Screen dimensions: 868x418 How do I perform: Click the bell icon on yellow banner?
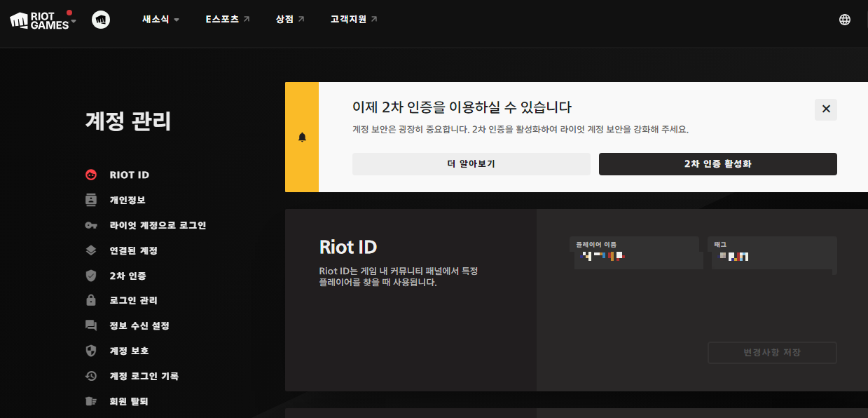tap(302, 137)
